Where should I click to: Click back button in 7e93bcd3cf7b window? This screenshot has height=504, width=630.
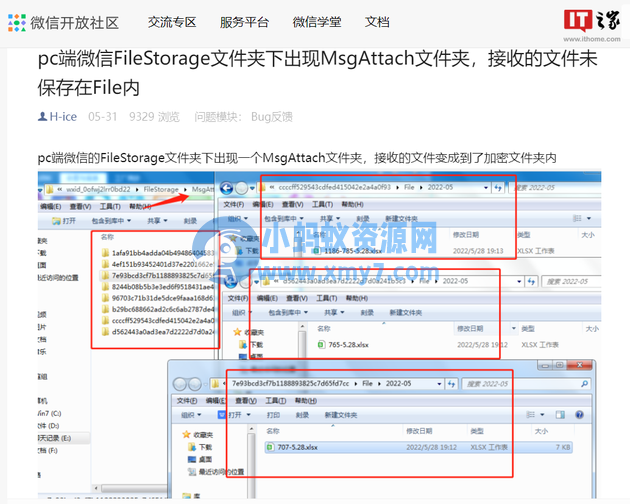[x=180, y=384]
